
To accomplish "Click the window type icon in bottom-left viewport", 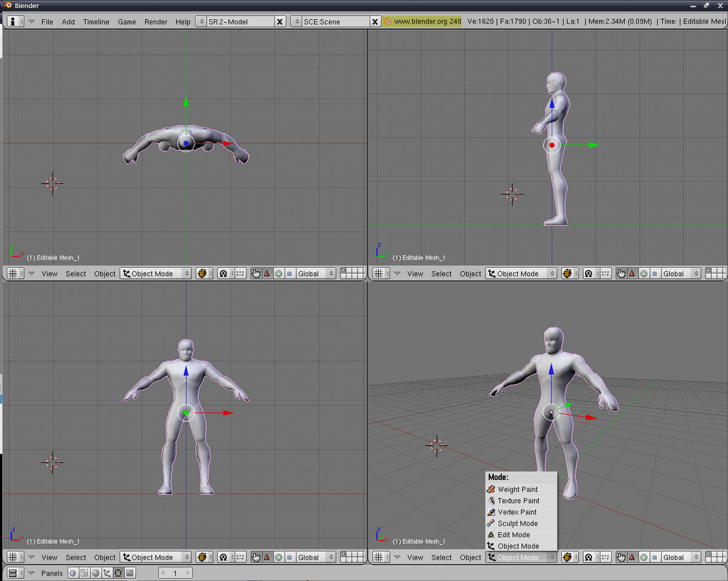I will coord(15,558).
